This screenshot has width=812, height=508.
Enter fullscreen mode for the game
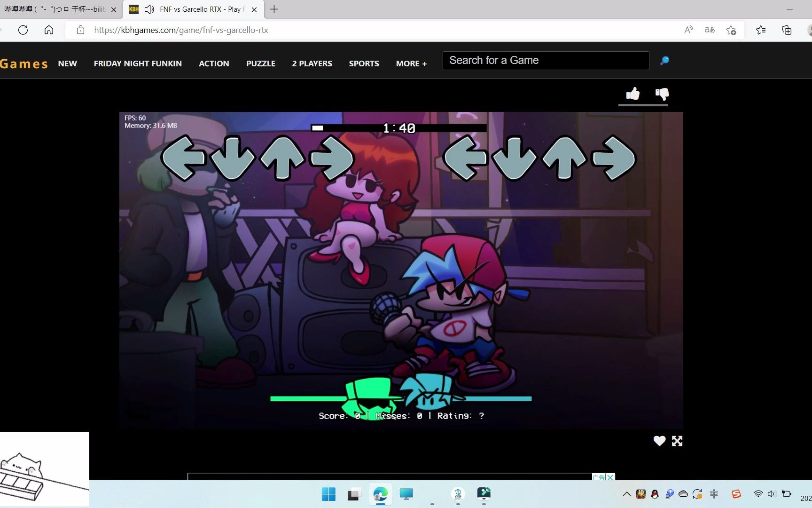pyautogui.click(x=677, y=441)
